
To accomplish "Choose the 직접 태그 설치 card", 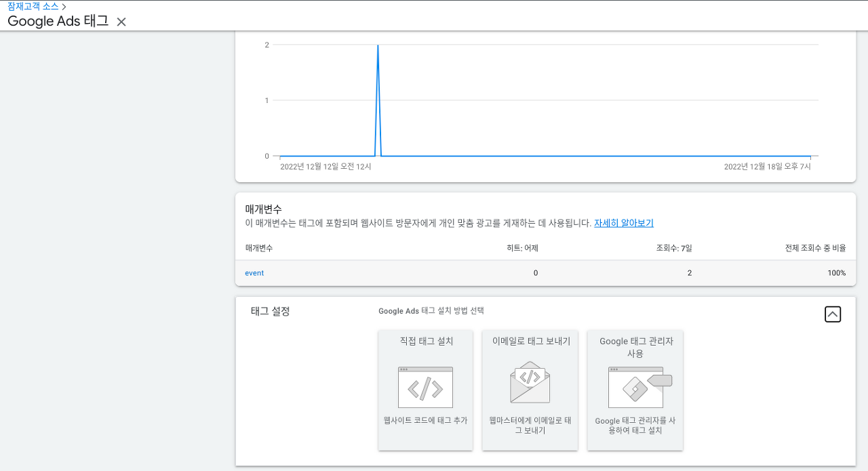I will (426, 390).
